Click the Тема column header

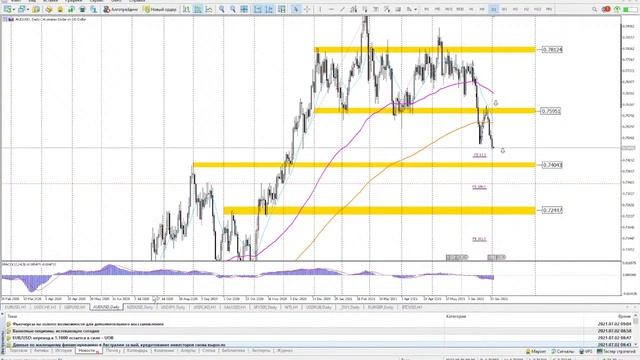[12, 316]
